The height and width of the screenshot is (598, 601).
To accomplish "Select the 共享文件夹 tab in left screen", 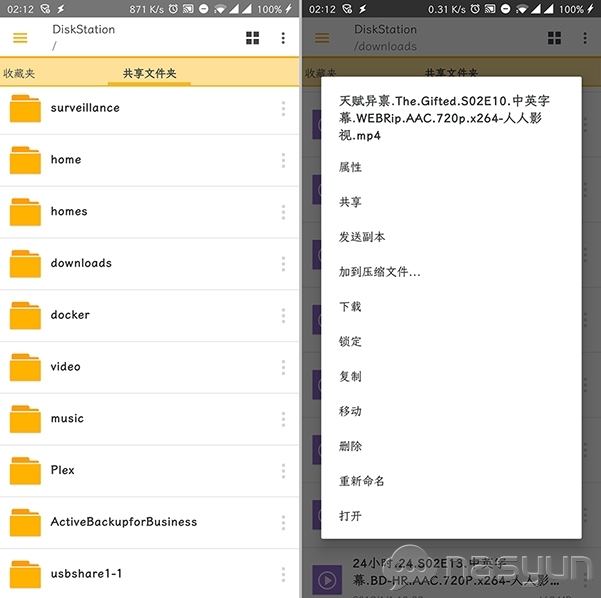I will pos(149,74).
